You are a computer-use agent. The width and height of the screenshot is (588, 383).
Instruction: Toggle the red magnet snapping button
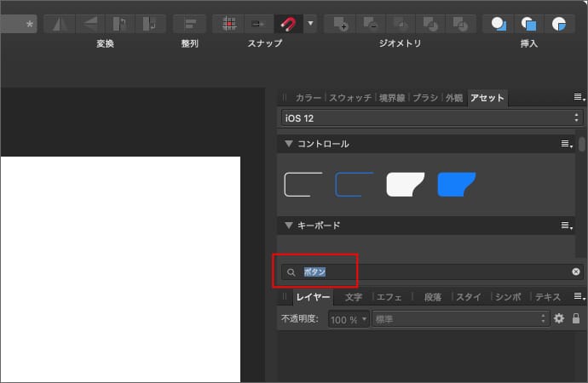[286, 23]
